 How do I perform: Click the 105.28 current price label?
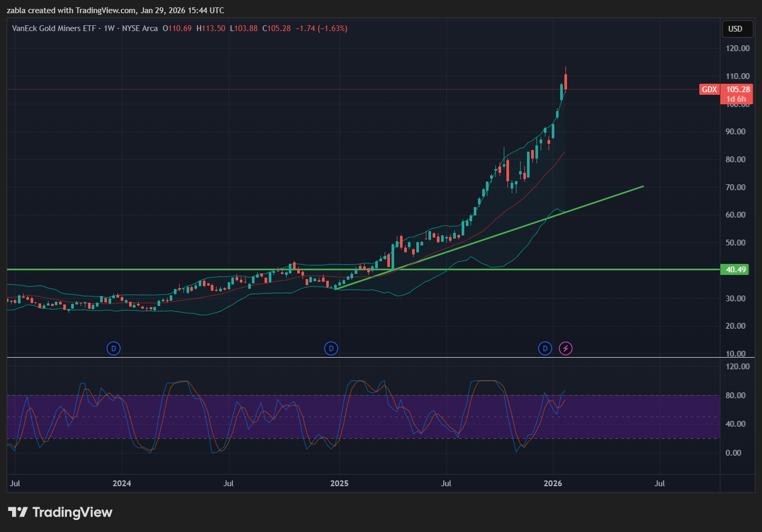(738, 90)
